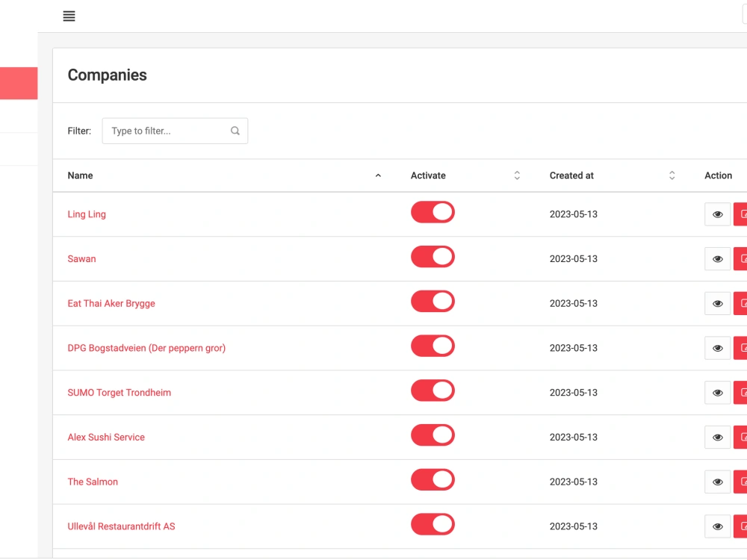Open DPG Bogstadveien (Der peppern gror) link
The height and width of the screenshot is (560, 747).
[x=146, y=348]
